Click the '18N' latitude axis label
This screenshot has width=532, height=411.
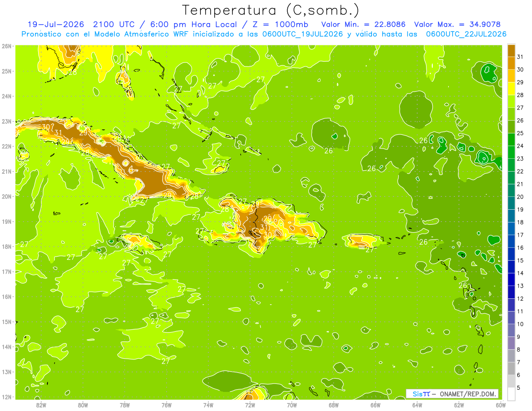(6, 247)
